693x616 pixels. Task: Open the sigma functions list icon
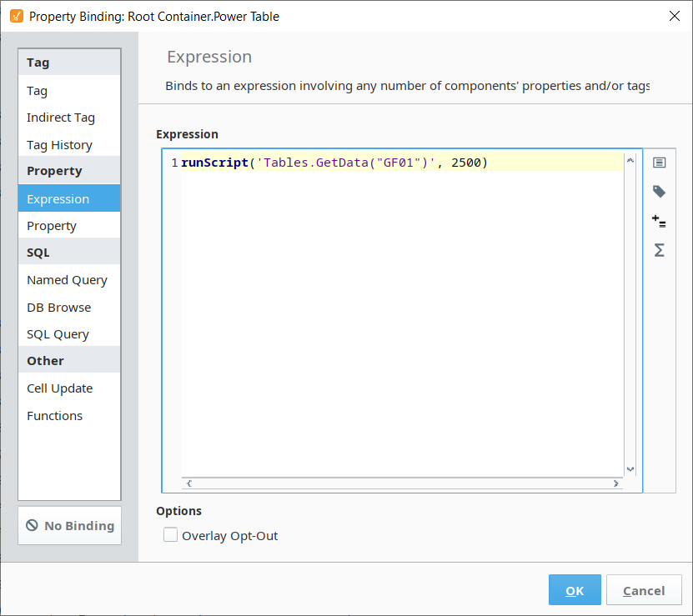tap(659, 250)
